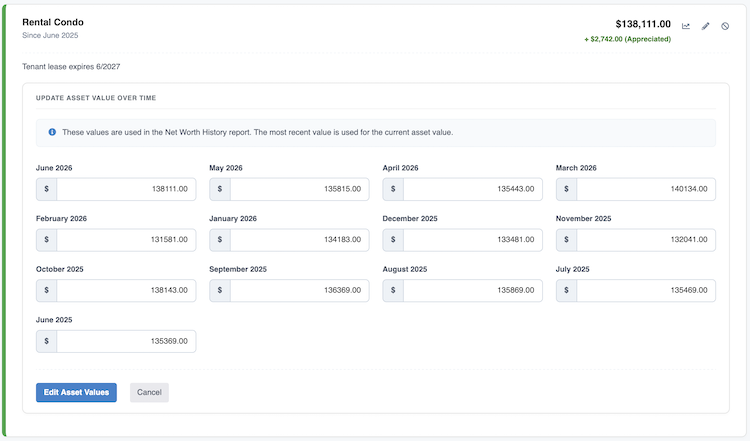Edit the March 2026 value field
Viewport: 750px width, 441px height.
point(646,189)
